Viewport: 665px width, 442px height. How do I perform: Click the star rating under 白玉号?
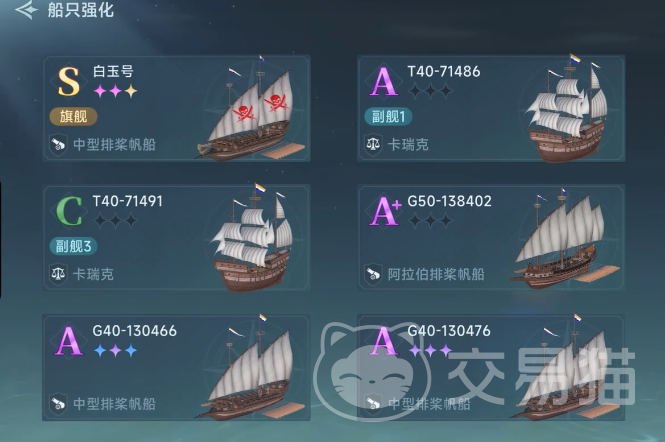point(115,91)
